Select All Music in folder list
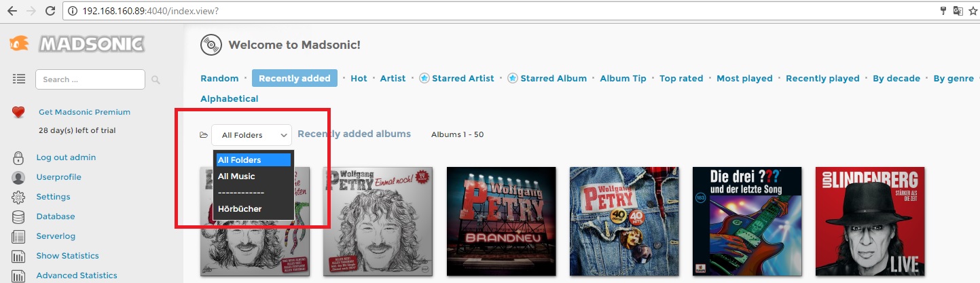Screen dimensions: 980x283 point(236,176)
